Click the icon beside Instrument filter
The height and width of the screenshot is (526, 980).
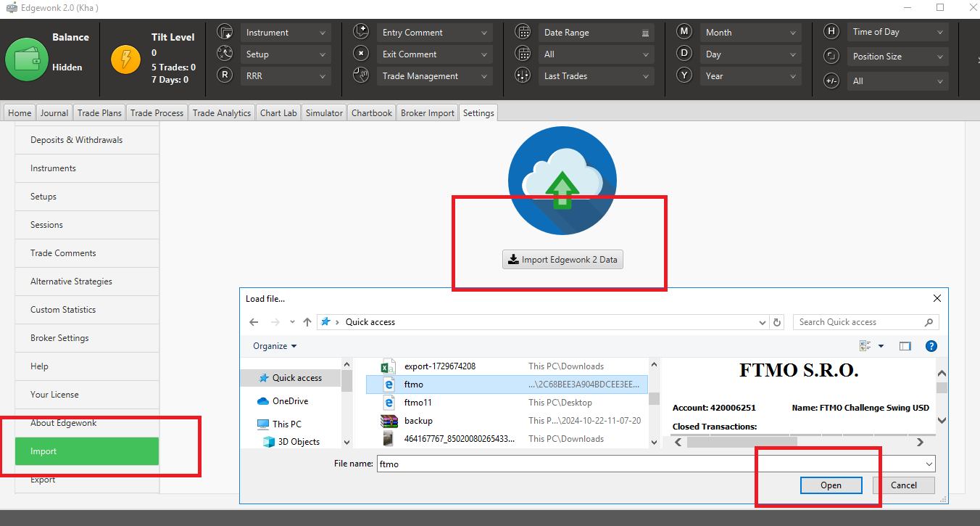[225, 32]
